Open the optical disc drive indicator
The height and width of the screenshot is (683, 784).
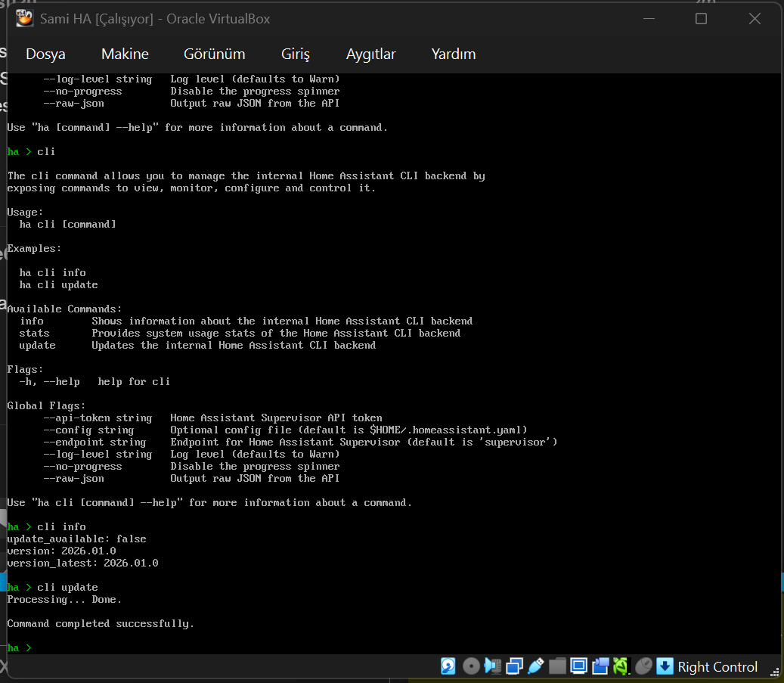[x=470, y=666]
